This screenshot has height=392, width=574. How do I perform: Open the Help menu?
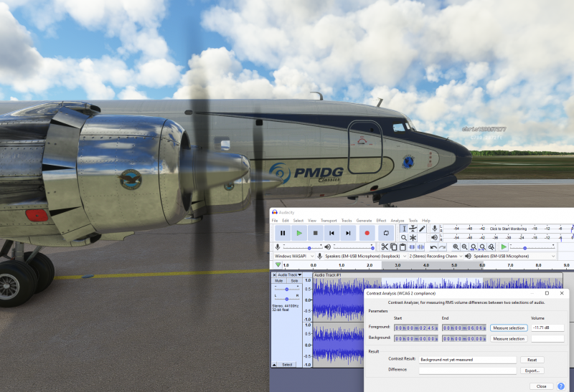pos(425,221)
